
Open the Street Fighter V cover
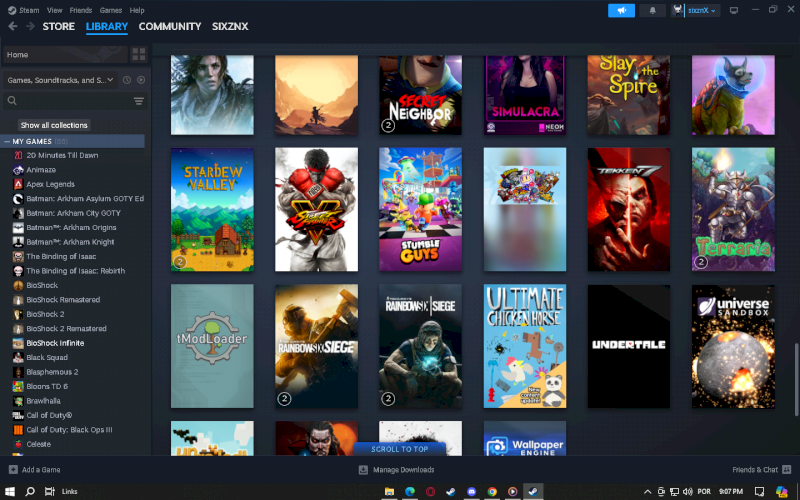[316, 209]
